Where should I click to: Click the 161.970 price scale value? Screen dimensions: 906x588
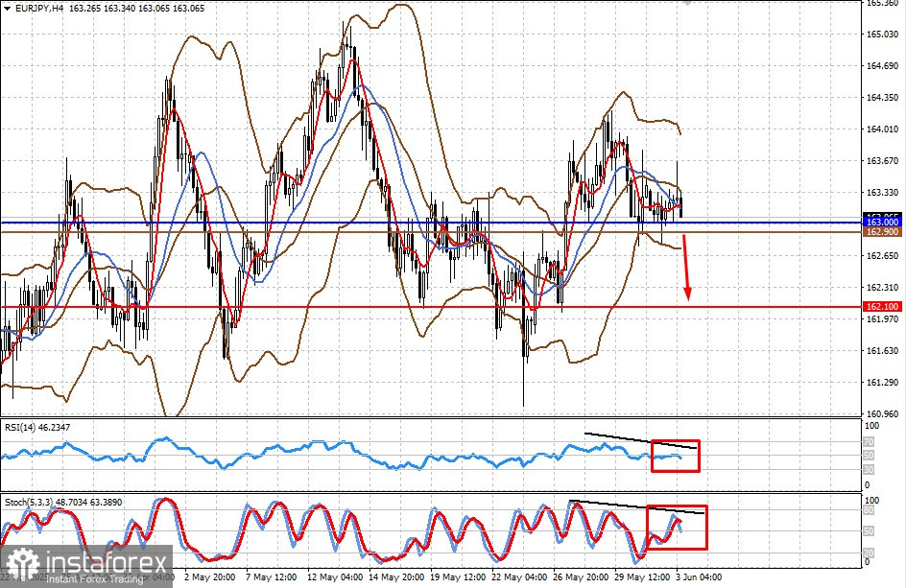[x=882, y=318]
